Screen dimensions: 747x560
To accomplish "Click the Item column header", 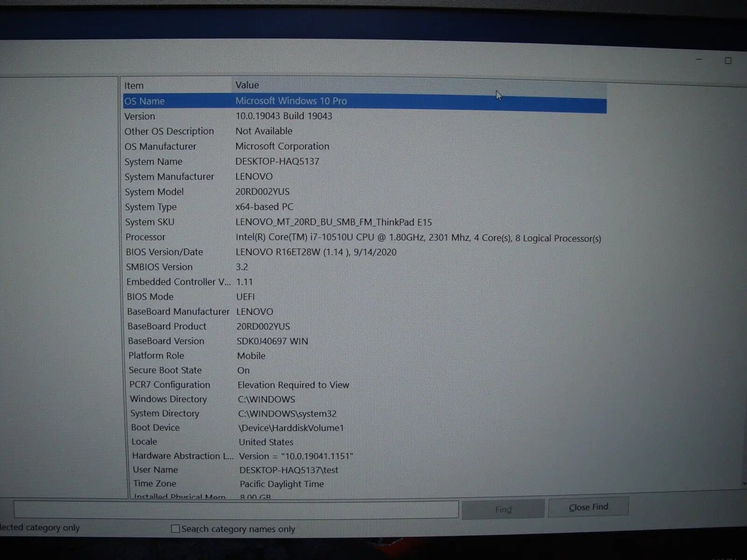I will tap(177, 85).
